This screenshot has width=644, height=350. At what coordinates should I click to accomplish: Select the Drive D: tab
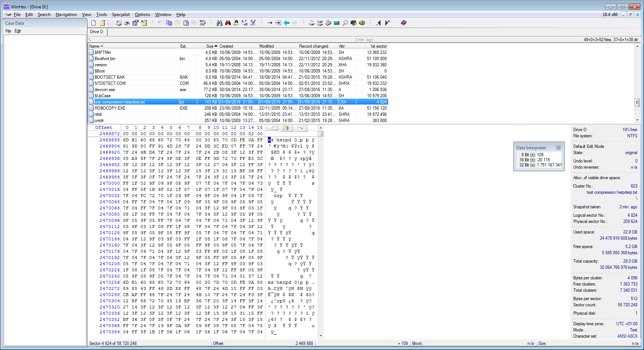pos(97,32)
